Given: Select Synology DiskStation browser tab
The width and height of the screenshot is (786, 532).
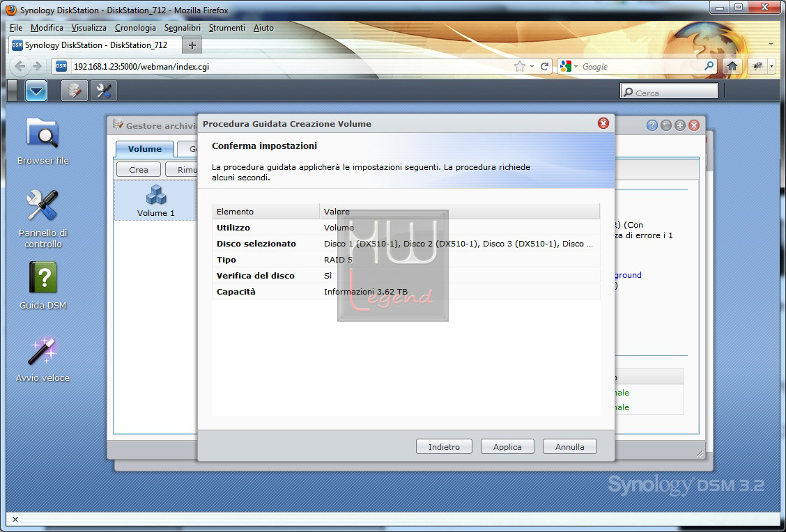Looking at the screenshot, I should pos(95,45).
